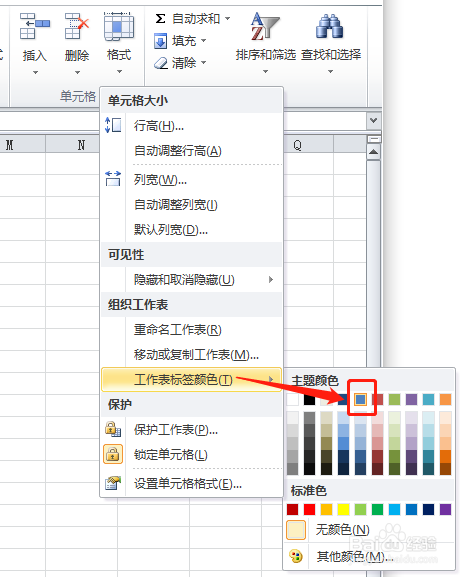Viewport: 466px width, 577px height.
Task: Choose Row Height (行高(H)...) menu item
Action: (x=191, y=126)
